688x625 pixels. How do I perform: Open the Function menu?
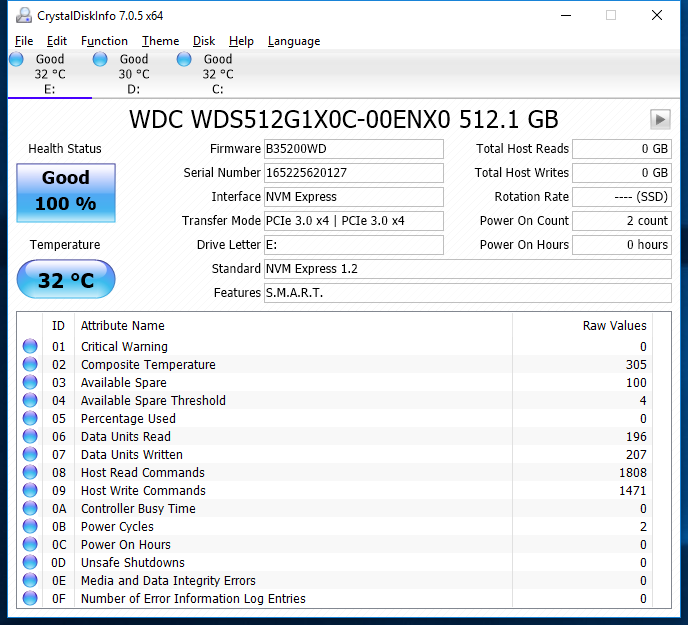coord(104,41)
